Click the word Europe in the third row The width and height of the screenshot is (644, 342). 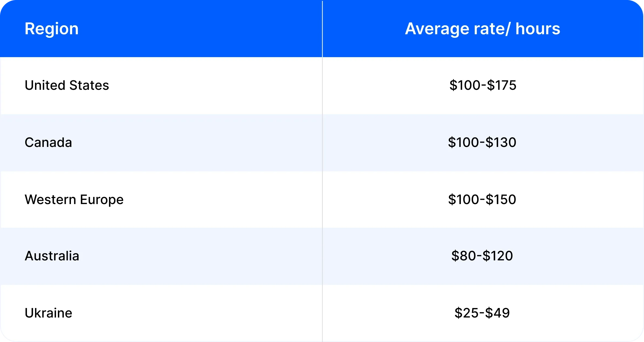[x=102, y=200]
